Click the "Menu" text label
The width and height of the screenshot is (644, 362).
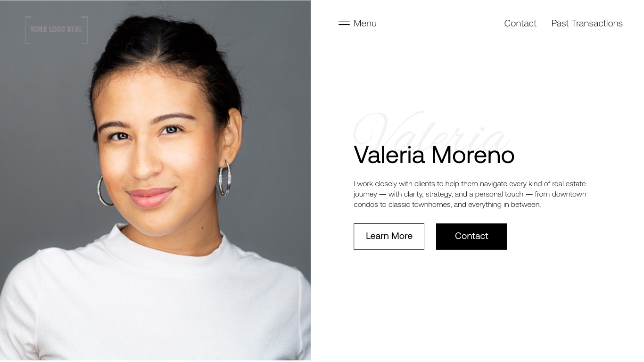point(365,23)
